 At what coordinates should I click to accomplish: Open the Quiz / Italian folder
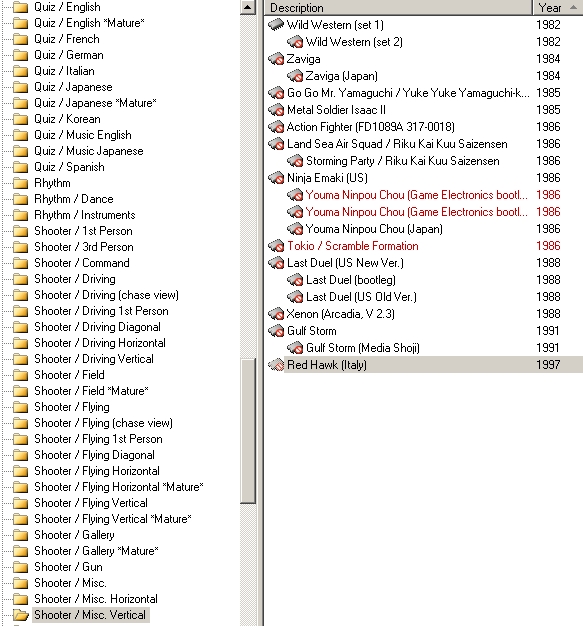click(64, 71)
